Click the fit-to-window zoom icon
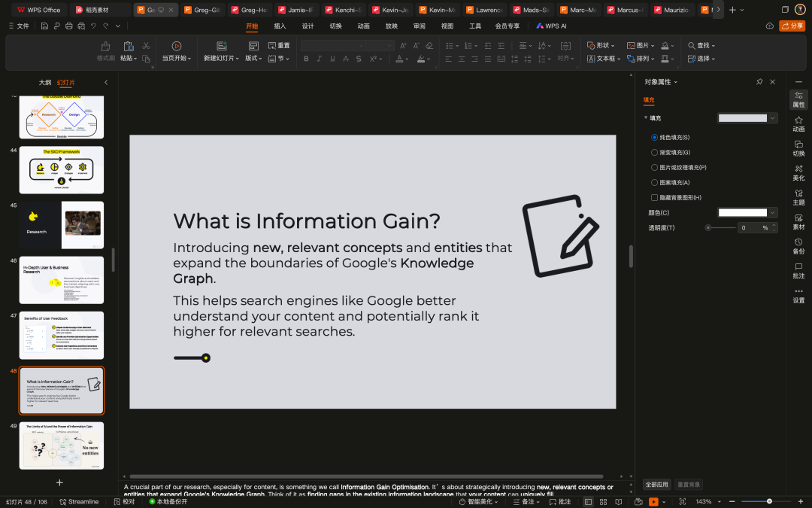The image size is (812, 508). 682,502
